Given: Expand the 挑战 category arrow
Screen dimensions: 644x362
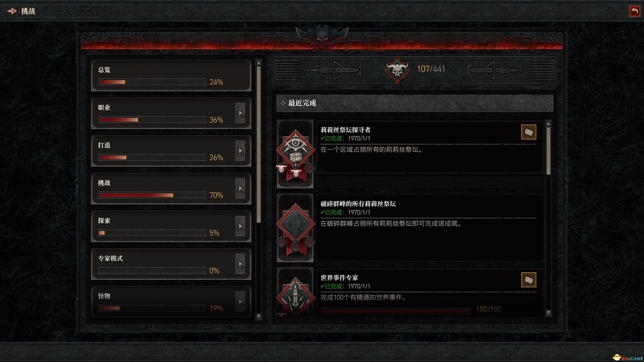Looking at the screenshot, I should point(240,189).
